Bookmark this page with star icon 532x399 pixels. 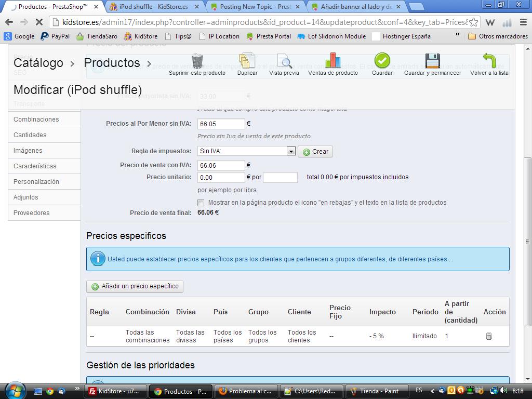pyautogui.click(x=474, y=22)
